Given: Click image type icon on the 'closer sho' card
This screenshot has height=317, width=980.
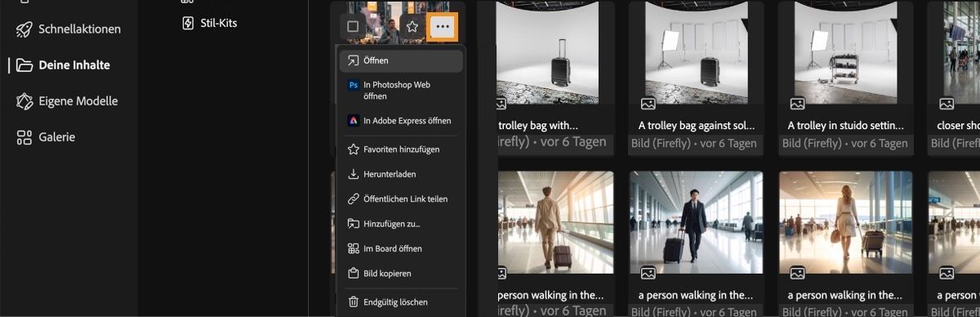Looking at the screenshot, I should coord(947,104).
